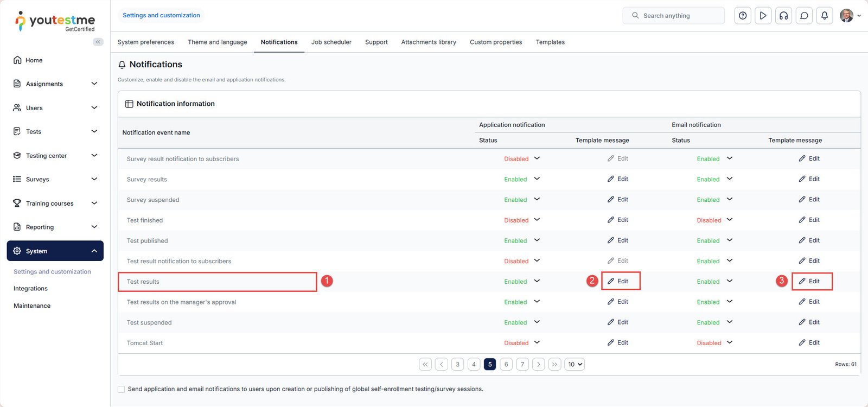Open the chat bubble icon
This screenshot has width=868, height=407.
tap(804, 16)
